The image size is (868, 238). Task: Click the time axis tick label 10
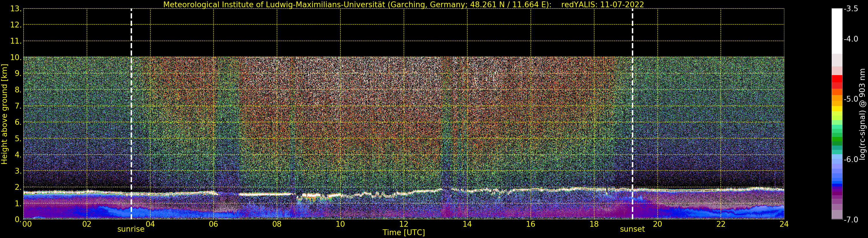[340, 224]
